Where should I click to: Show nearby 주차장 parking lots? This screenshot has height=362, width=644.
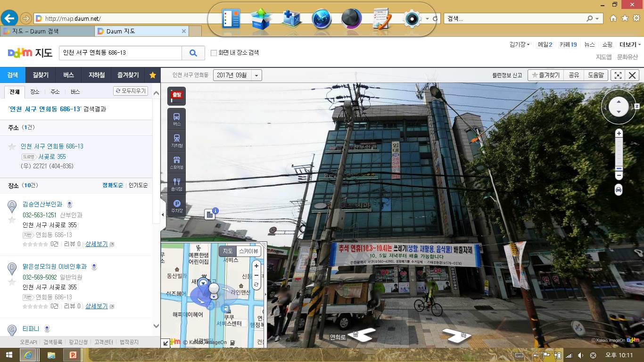(177, 206)
